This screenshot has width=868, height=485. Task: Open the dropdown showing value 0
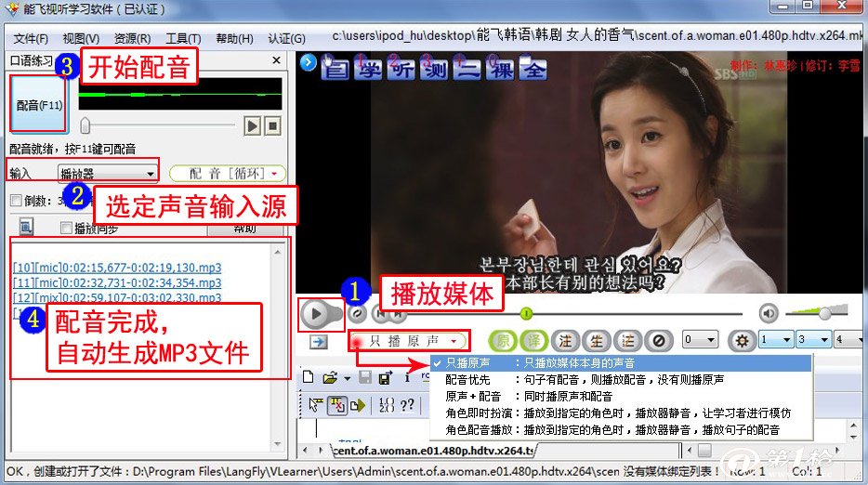point(701,339)
